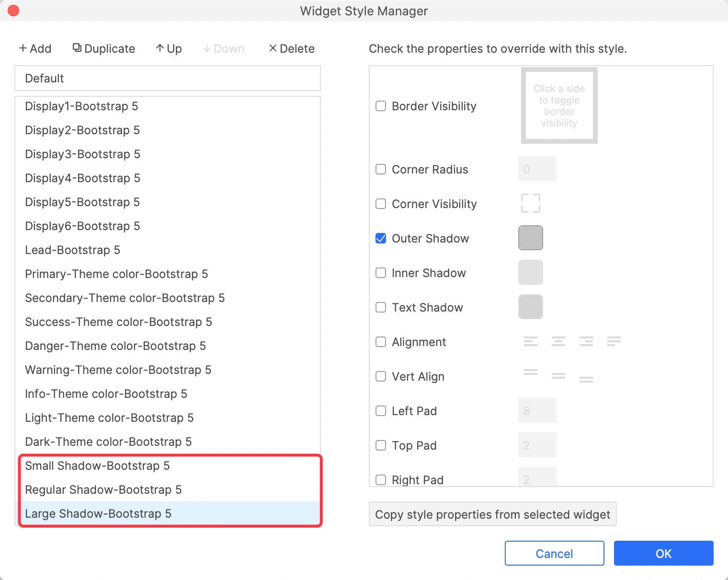Screen dimensions: 728x580
Task: Uncheck the Outer Shadow checkbox
Action: click(381, 238)
